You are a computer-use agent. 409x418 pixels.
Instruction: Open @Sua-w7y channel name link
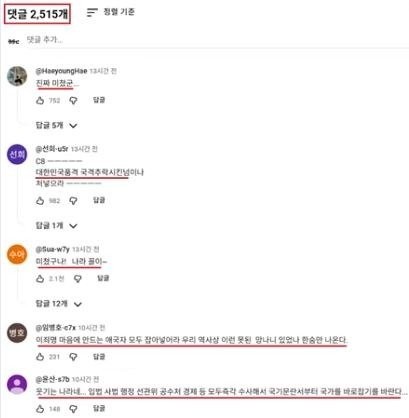tap(53, 249)
